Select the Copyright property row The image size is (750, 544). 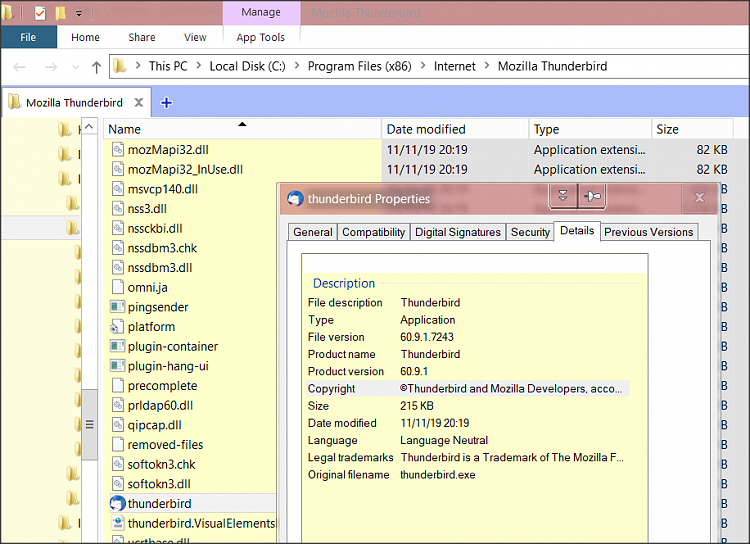point(468,389)
